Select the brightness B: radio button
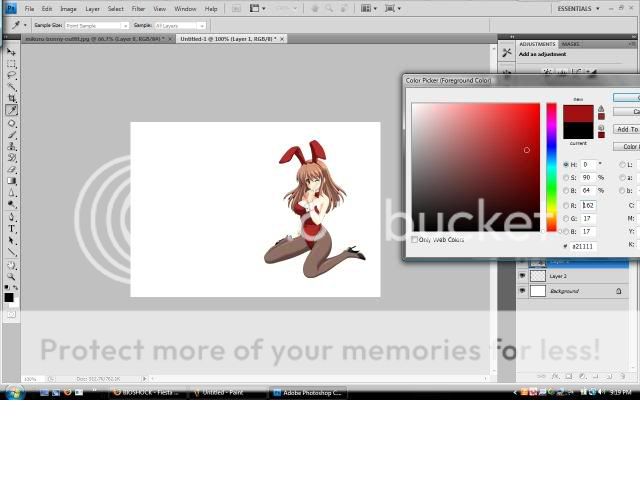Screen dimensions: 640x485 [566, 191]
